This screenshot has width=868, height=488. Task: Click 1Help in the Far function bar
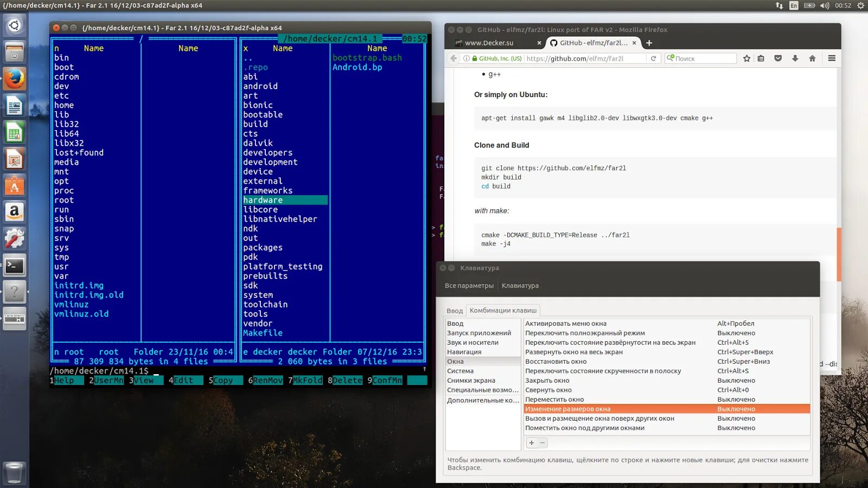pyautogui.click(x=66, y=381)
